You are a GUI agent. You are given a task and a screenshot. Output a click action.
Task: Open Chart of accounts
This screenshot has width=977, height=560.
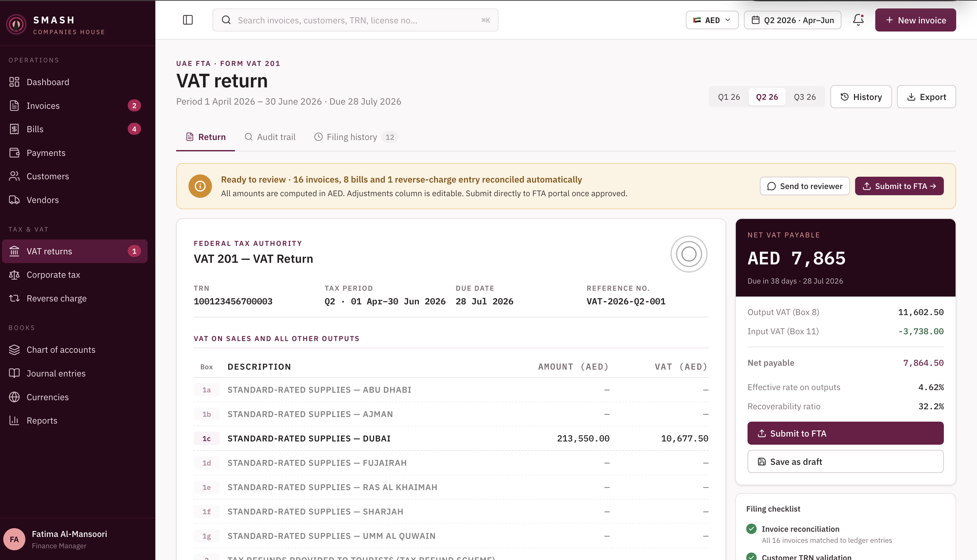(75, 350)
